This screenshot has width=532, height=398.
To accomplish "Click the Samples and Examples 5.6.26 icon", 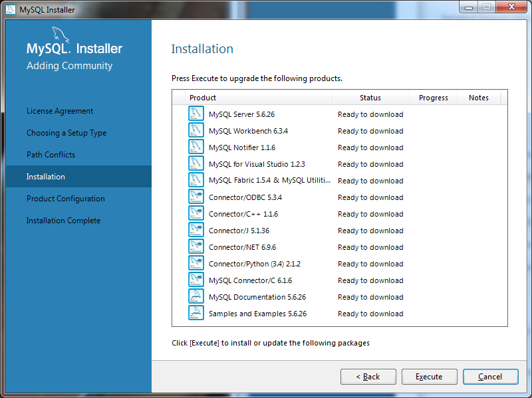I will pos(196,313).
